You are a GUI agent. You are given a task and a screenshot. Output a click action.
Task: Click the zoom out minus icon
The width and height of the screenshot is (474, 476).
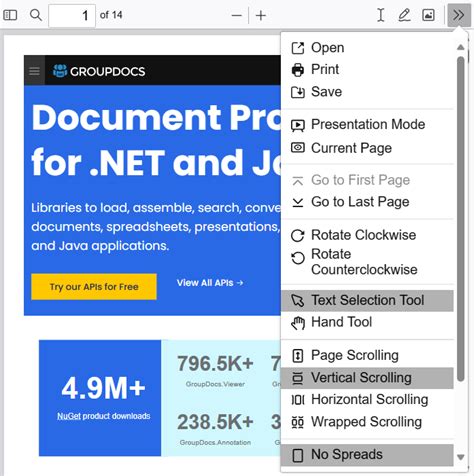[236, 15]
